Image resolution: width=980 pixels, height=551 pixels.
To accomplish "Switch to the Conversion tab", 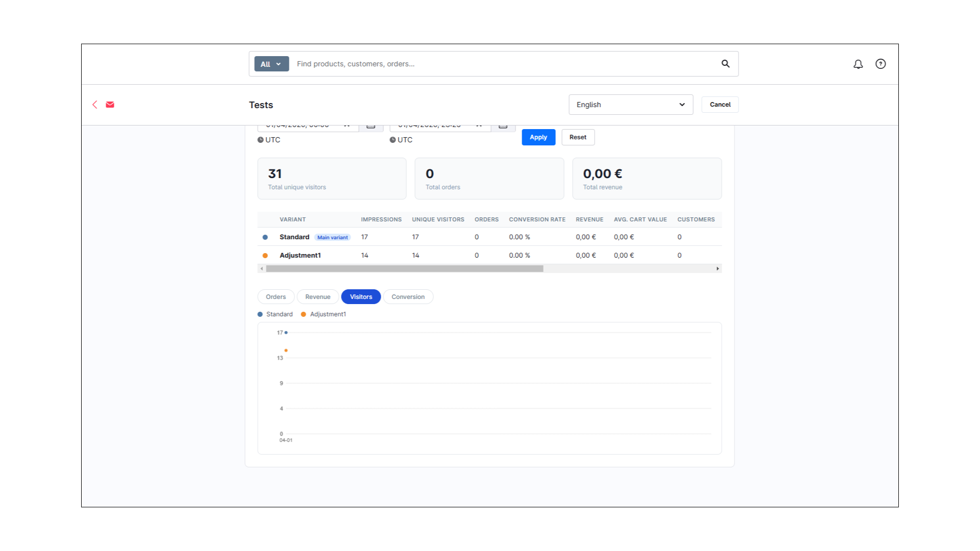I will tap(408, 296).
